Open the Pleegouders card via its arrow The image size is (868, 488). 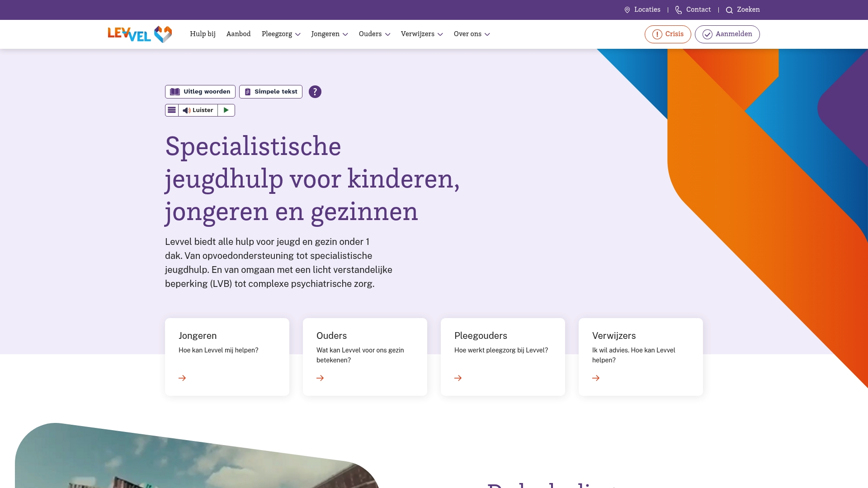[458, 378]
